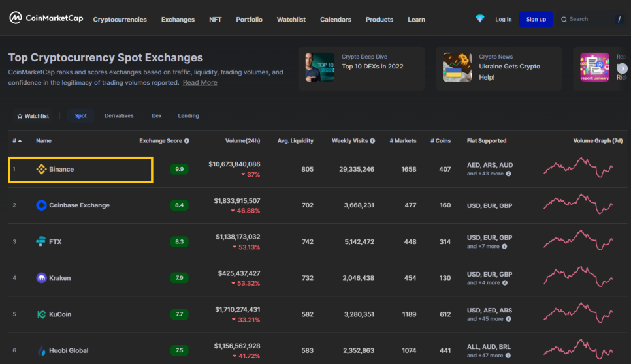Click FTX volume $1,138,173,032

click(x=238, y=237)
